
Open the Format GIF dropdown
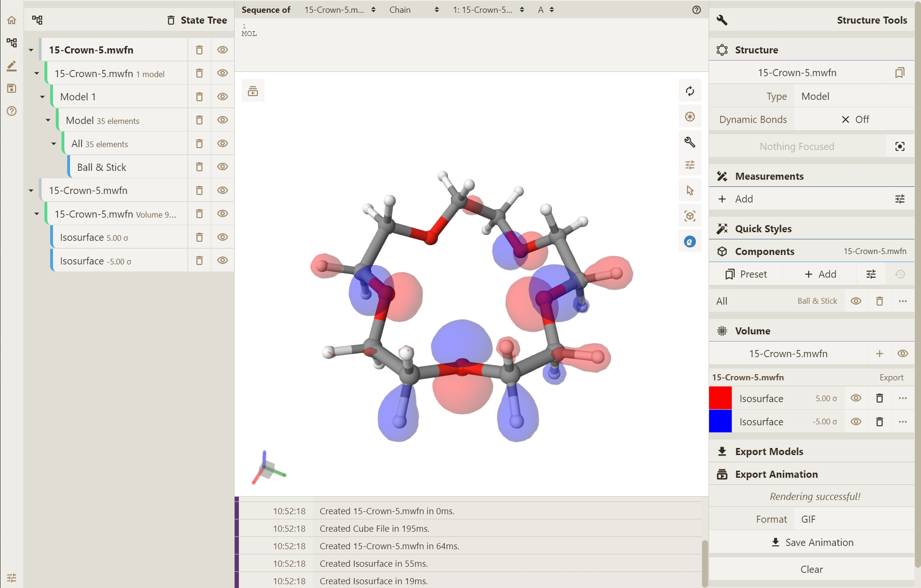[854, 519]
